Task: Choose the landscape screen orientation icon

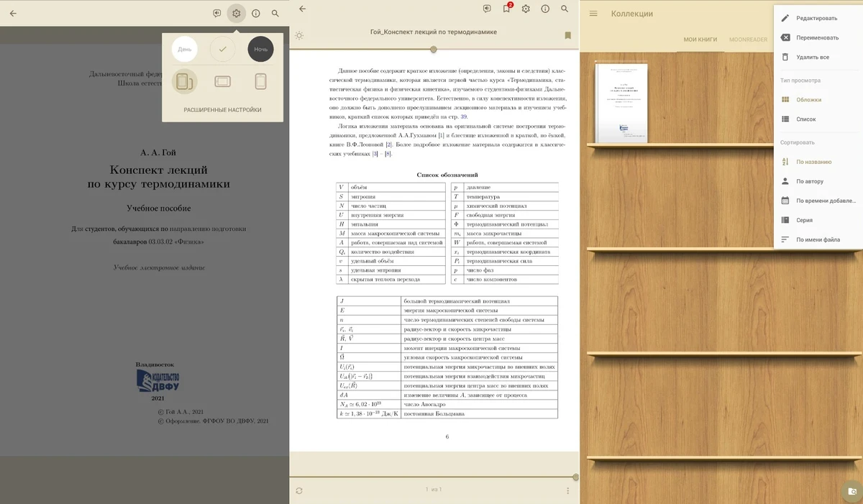Action: (x=223, y=81)
